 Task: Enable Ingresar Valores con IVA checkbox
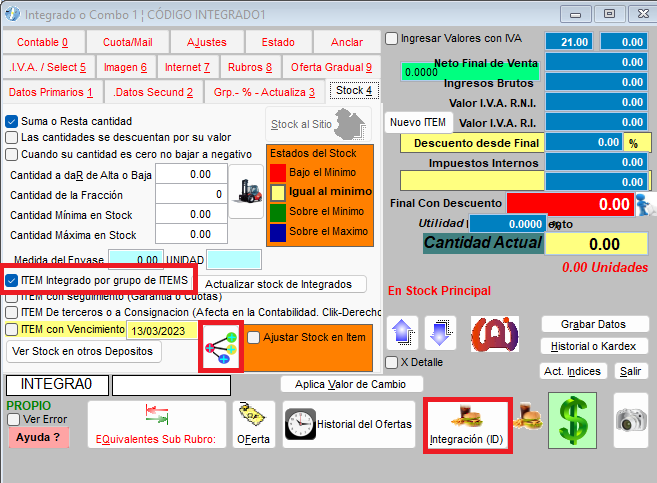click(x=392, y=38)
